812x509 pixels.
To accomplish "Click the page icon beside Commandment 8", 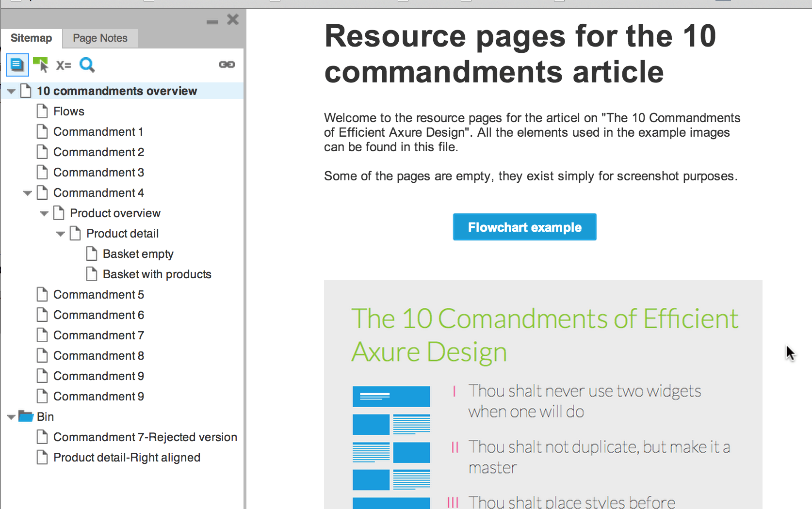I will click(42, 356).
